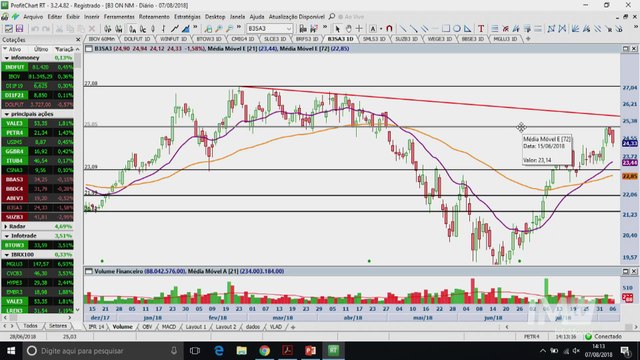Open the Ativo column header dropdown

coord(5,49)
